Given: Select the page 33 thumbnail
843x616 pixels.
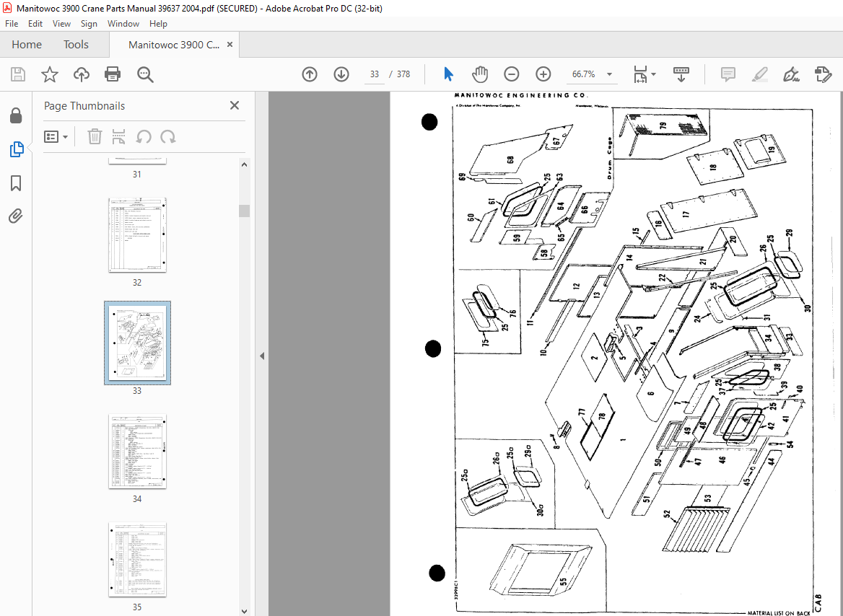Looking at the screenshot, I should (x=137, y=343).
